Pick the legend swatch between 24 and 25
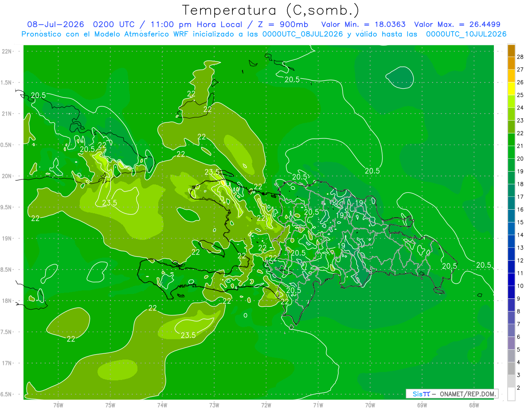Image resolution: width=532 pixels, height=411 pixels. coord(511,101)
